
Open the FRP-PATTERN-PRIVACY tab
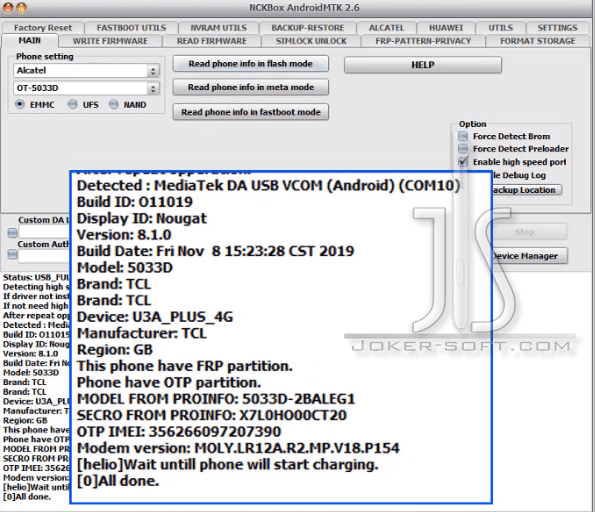pos(423,41)
